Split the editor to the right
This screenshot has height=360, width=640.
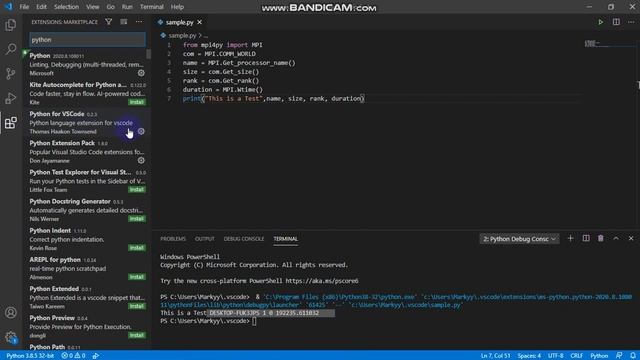point(616,22)
